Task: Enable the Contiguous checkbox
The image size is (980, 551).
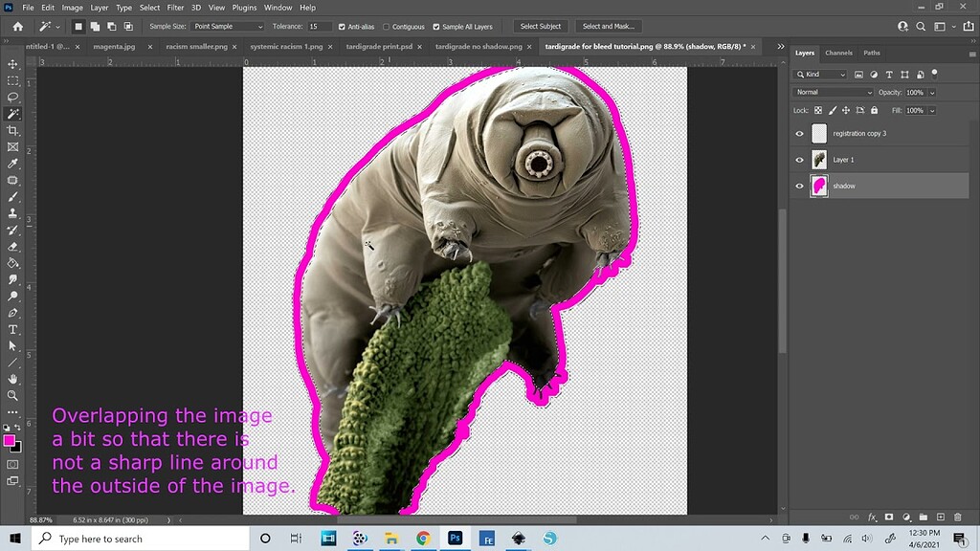Action: (387, 27)
